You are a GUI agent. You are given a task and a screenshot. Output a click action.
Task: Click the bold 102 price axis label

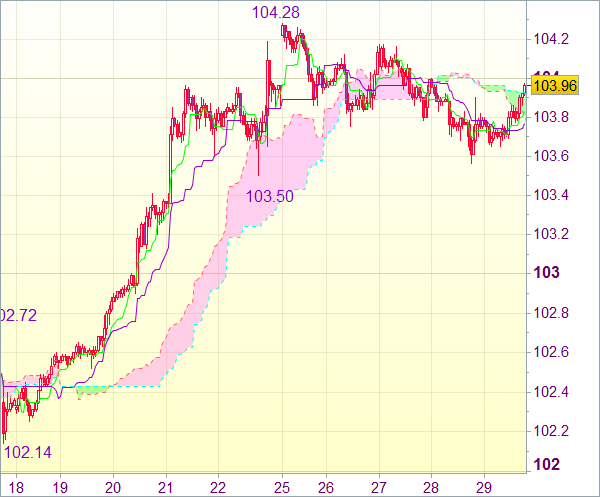(546, 464)
